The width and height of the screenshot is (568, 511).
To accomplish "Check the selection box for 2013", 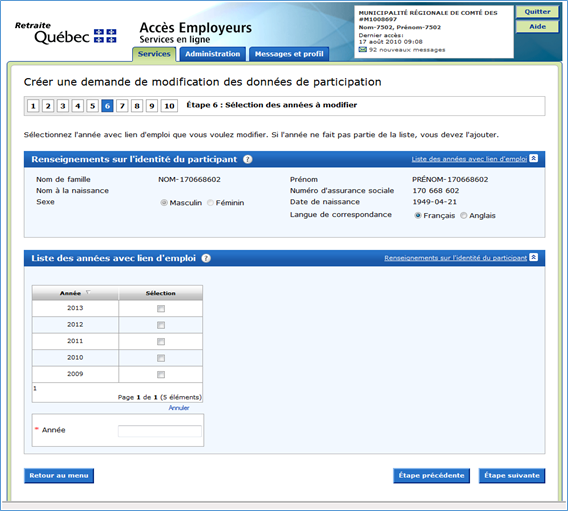I will 161,309.
